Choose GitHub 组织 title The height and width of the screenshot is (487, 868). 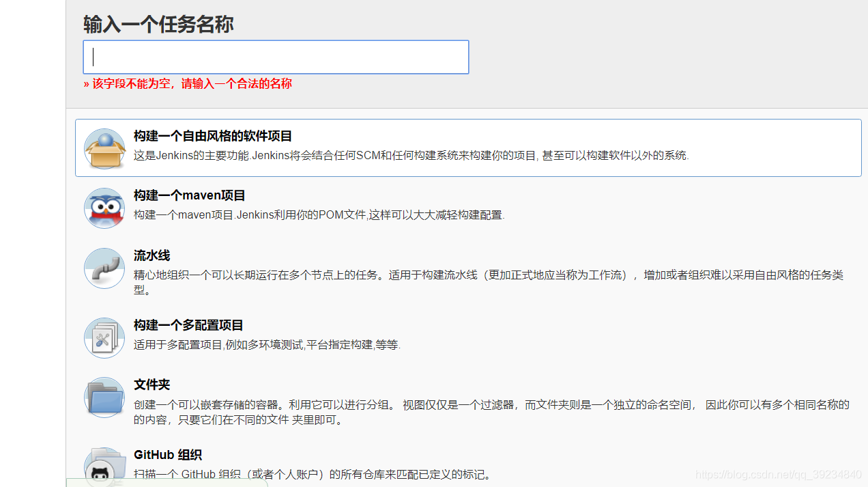[x=168, y=455]
